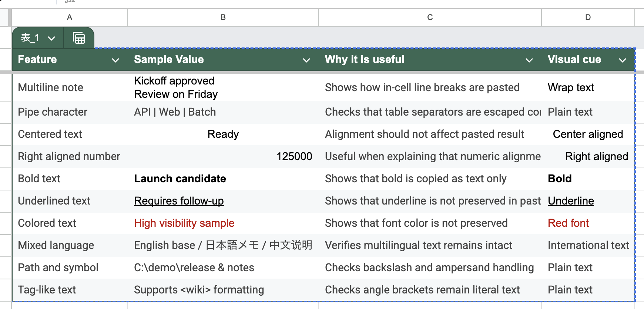
Task: Select column C header
Action: [x=430, y=17]
